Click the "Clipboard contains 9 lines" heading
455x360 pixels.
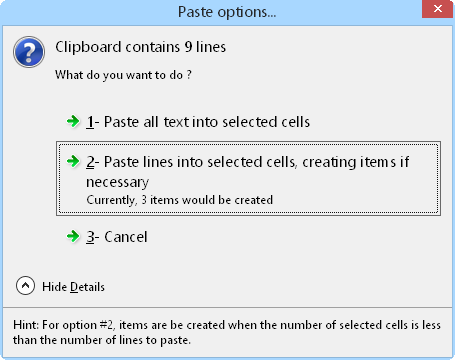click(x=141, y=47)
